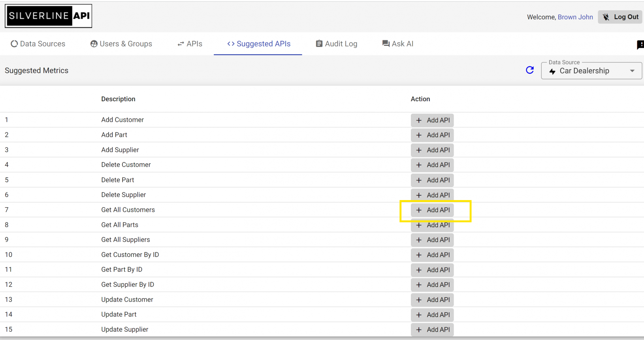This screenshot has width=644, height=340.
Task: Select the 'Get All Suppliers' description text
Action: click(126, 240)
